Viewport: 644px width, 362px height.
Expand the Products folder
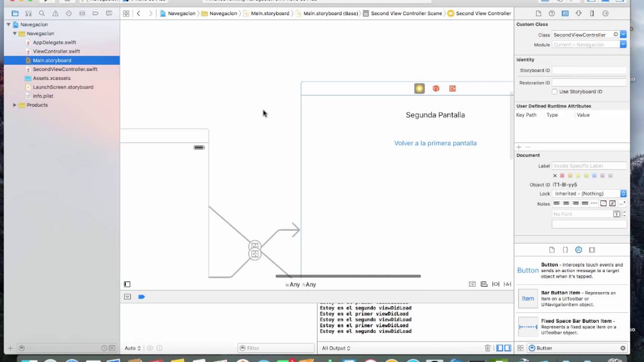15,105
